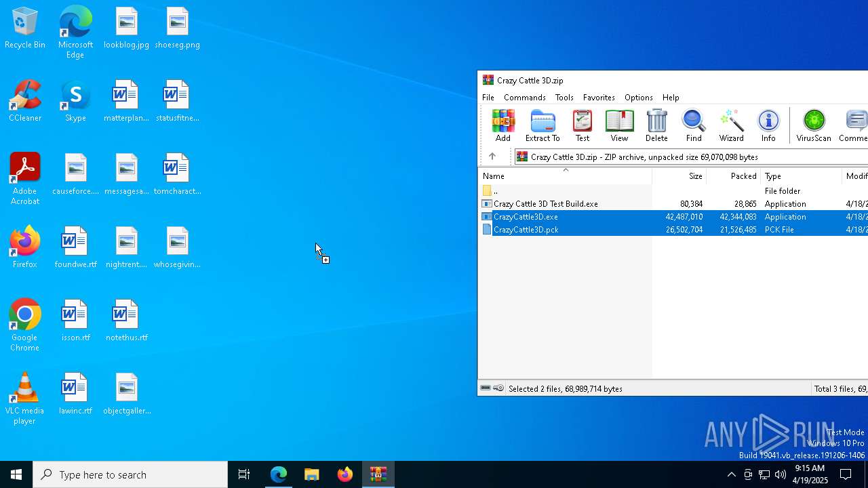Image resolution: width=868 pixels, height=488 pixels.
Task: Open Task View on the taskbar
Action: click(244, 474)
